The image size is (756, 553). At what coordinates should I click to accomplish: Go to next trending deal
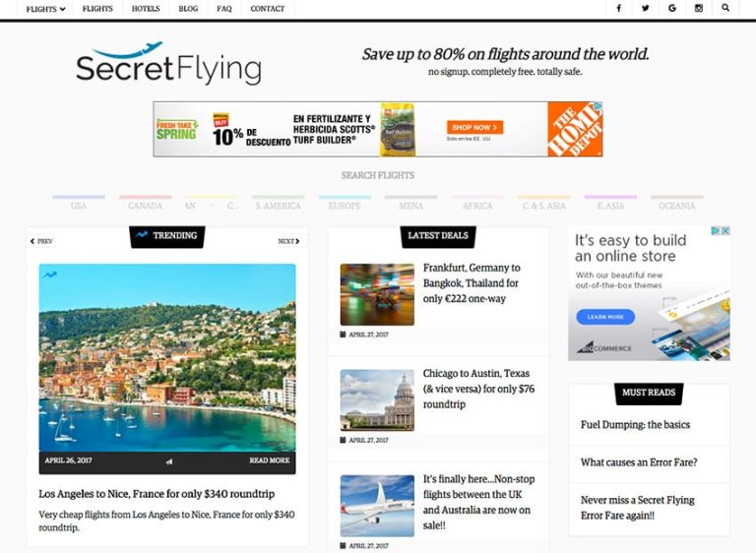click(x=288, y=241)
